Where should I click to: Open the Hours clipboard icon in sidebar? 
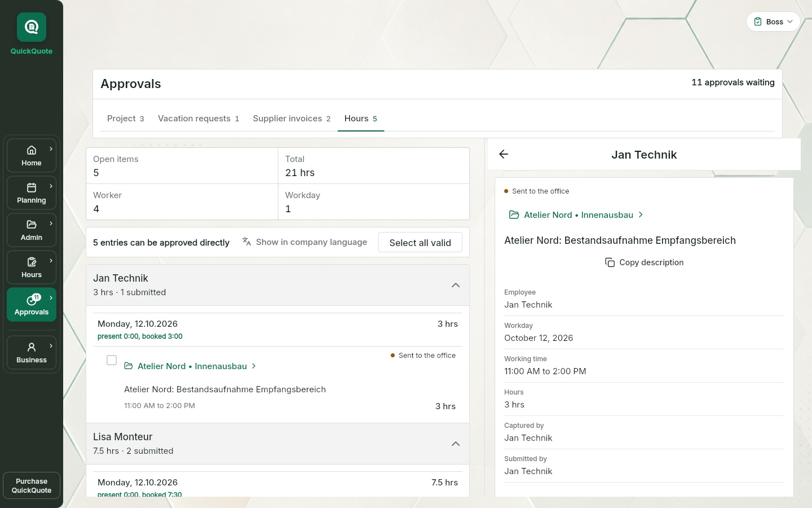pyautogui.click(x=32, y=262)
